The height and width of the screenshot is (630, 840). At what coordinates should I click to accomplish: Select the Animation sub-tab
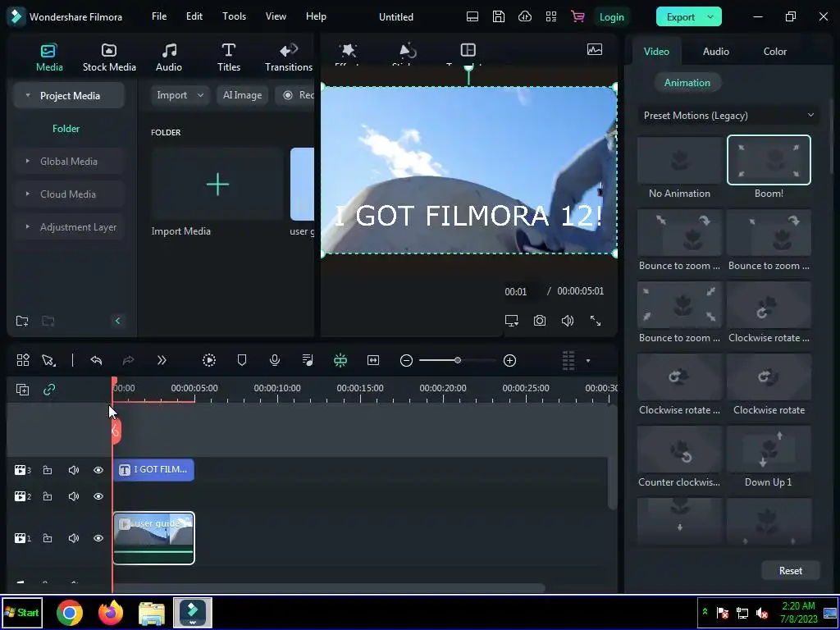pos(687,83)
